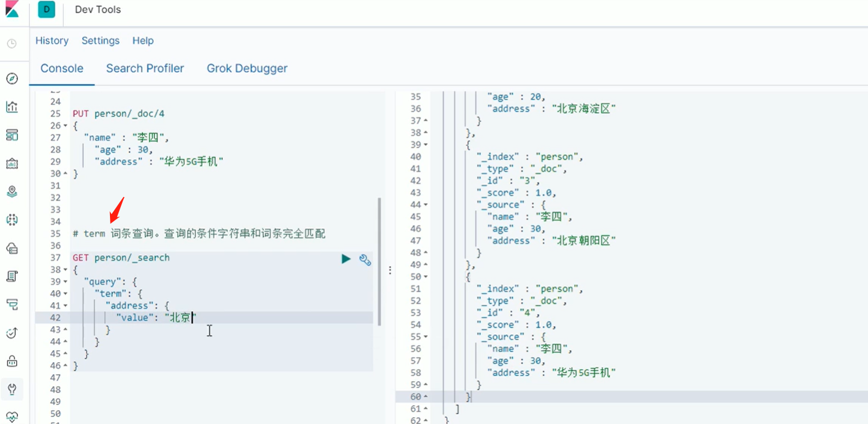The image size is (868, 424).
Task: Click response line "_id" : "3"
Action: pos(509,181)
